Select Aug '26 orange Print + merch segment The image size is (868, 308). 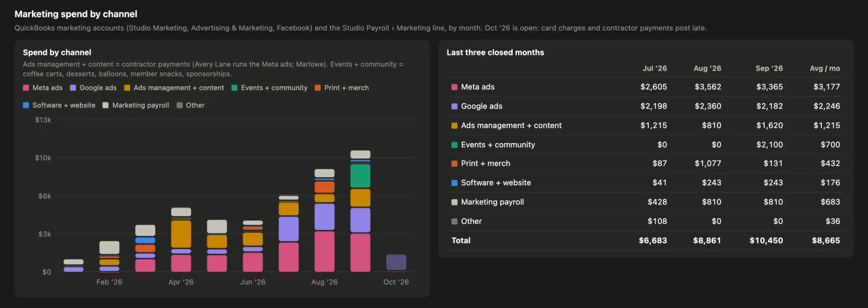pos(324,187)
